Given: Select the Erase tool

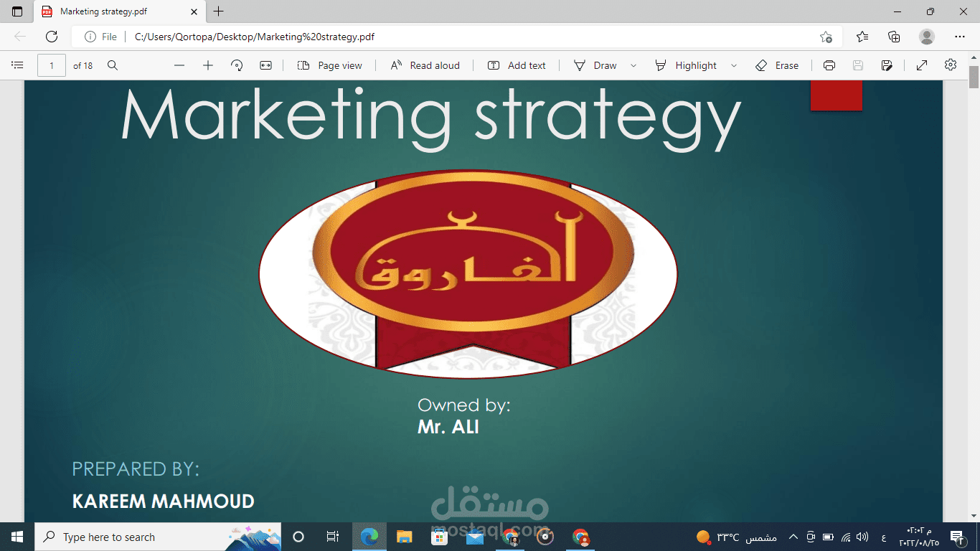Looking at the screenshot, I should 777,65.
